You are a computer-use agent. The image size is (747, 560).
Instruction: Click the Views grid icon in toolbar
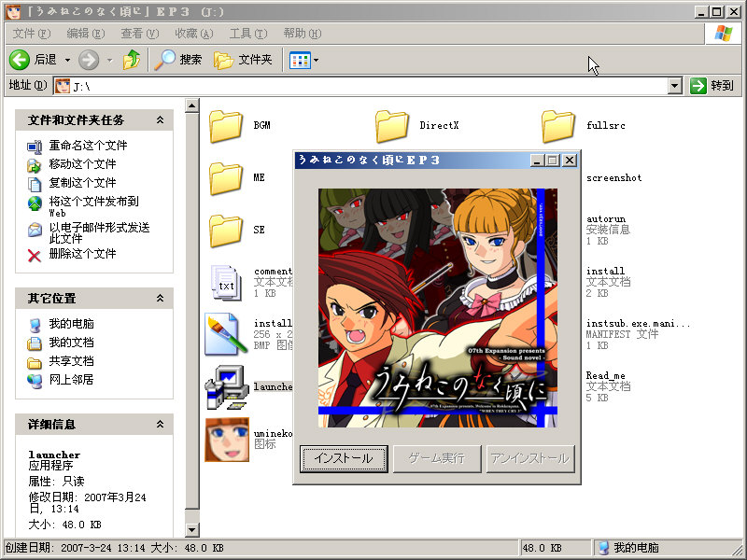(x=300, y=60)
